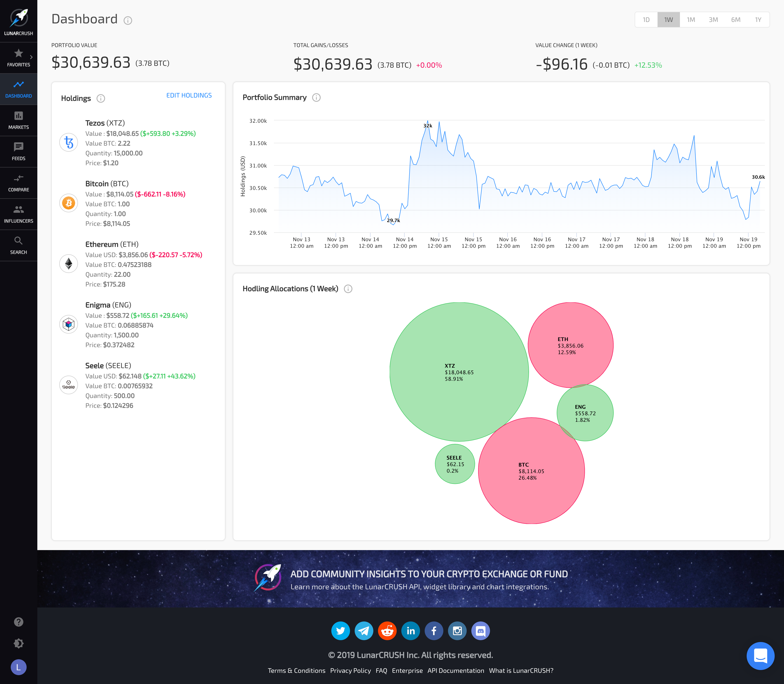Open Influencers in the sidebar
Image resolution: width=784 pixels, height=684 pixels.
point(18,214)
